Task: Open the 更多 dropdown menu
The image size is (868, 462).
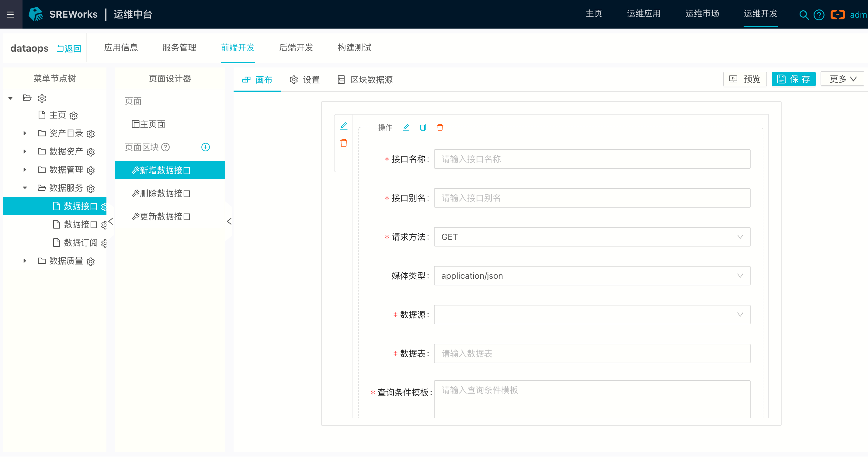Action: [x=842, y=79]
